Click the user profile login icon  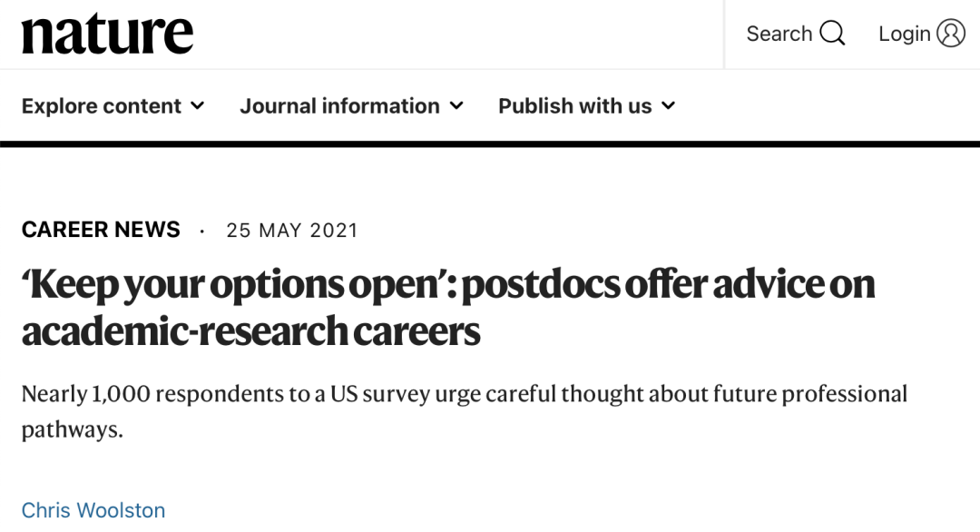[x=951, y=33]
